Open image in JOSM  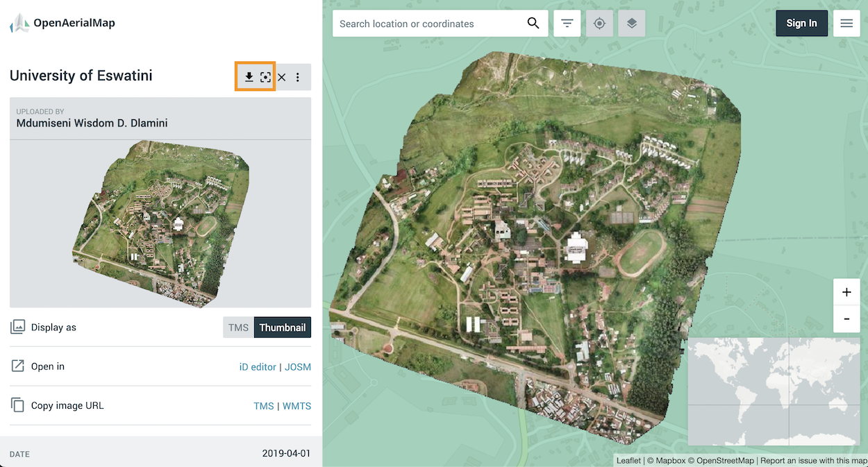(298, 367)
